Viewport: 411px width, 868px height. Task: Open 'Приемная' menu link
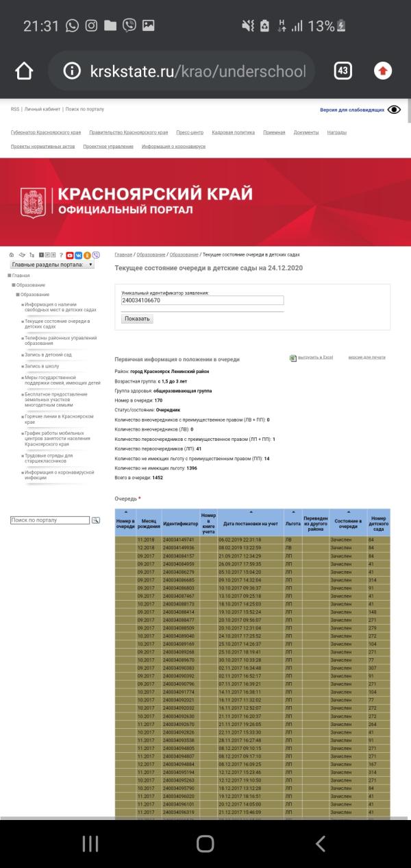[274, 132]
